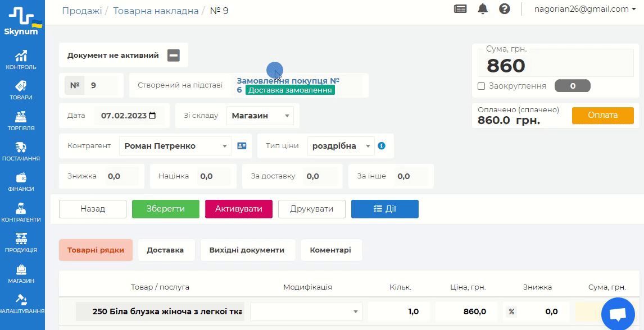The image size is (644, 330).
Task: Switch to the Товарні рядки tab
Action: point(96,250)
